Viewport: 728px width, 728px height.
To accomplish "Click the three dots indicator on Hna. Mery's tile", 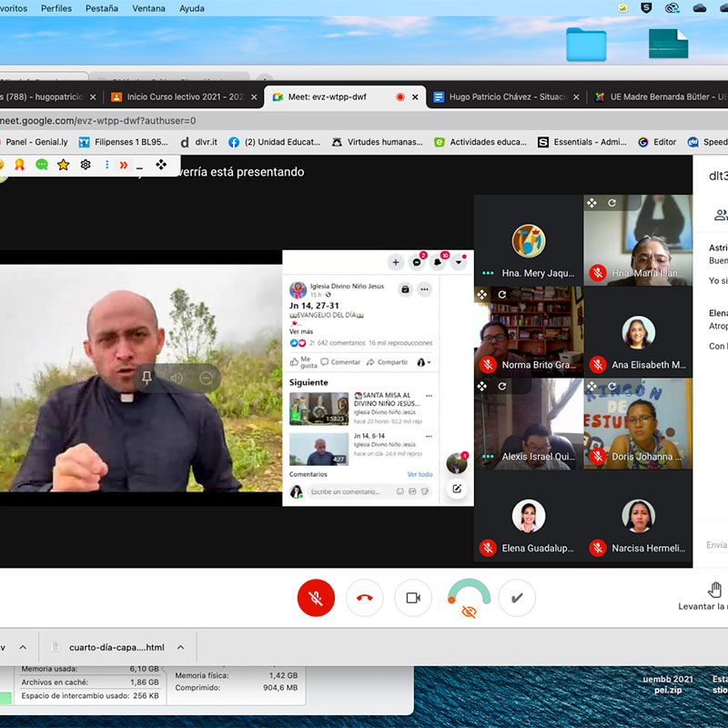I will [x=488, y=273].
